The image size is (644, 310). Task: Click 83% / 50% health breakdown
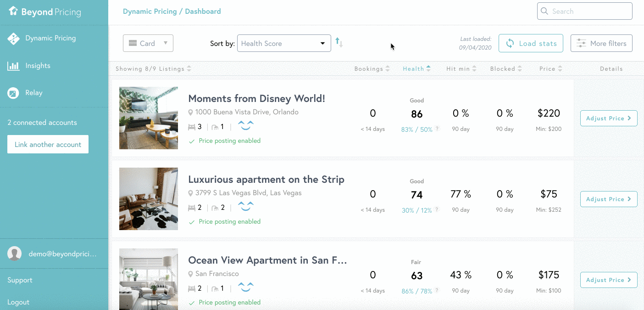[417, 130]
